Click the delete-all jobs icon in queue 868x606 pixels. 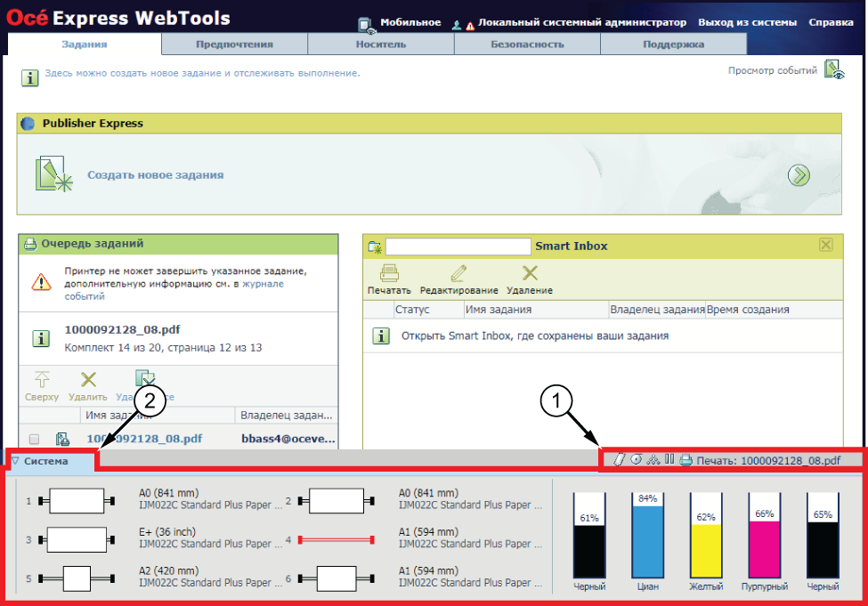click(144, 378)
